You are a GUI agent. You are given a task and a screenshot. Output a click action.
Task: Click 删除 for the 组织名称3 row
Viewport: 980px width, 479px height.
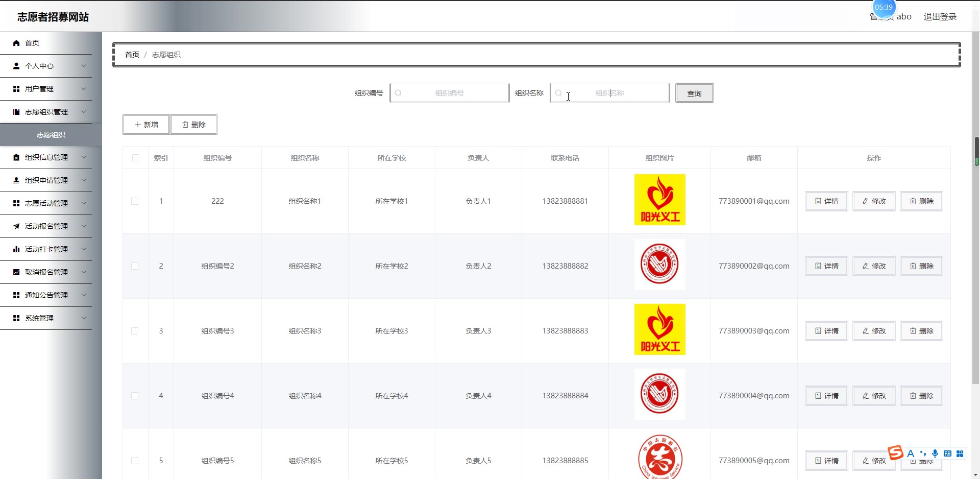921,331
